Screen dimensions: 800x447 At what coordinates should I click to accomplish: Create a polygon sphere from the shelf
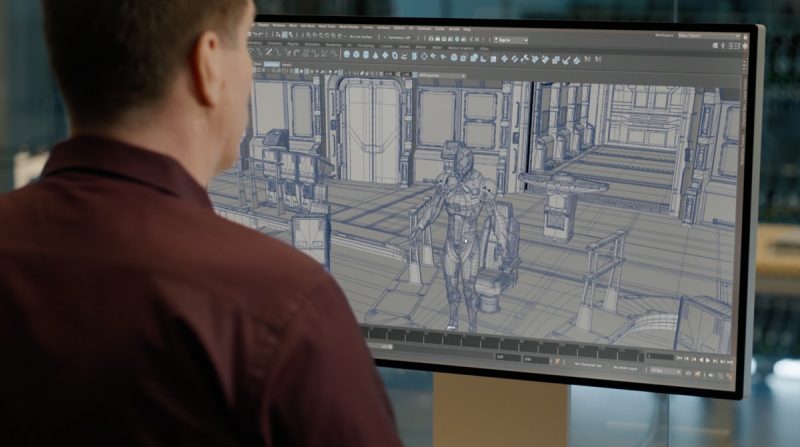(346, 54)
